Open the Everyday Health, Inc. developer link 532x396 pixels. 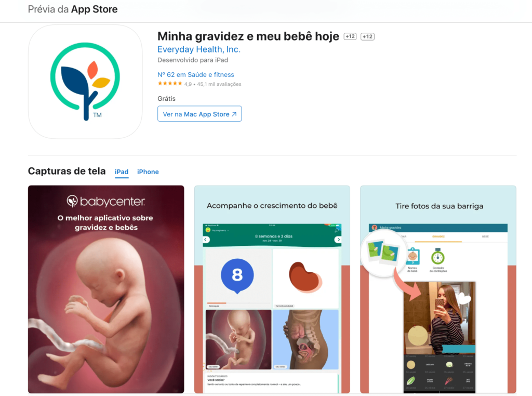tap(199, 49)
